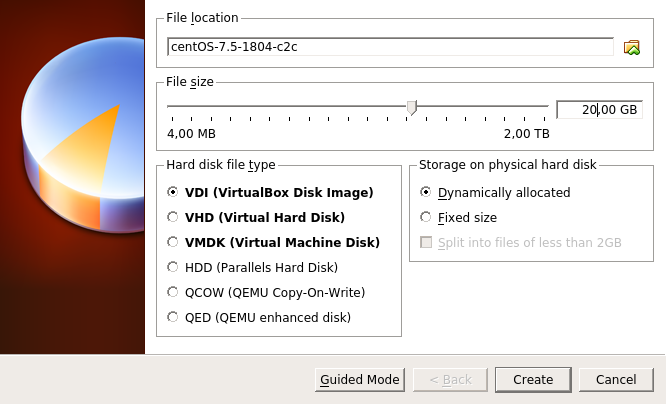Image resolution: width=666 pixels, height=404 pixels.
Task: Click the 20,00 GB size field
Action: pos(599,110)
